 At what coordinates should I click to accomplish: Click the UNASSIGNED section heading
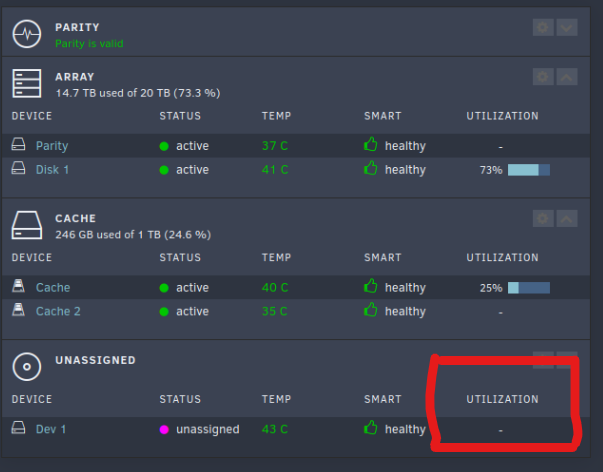click(95, 360)
